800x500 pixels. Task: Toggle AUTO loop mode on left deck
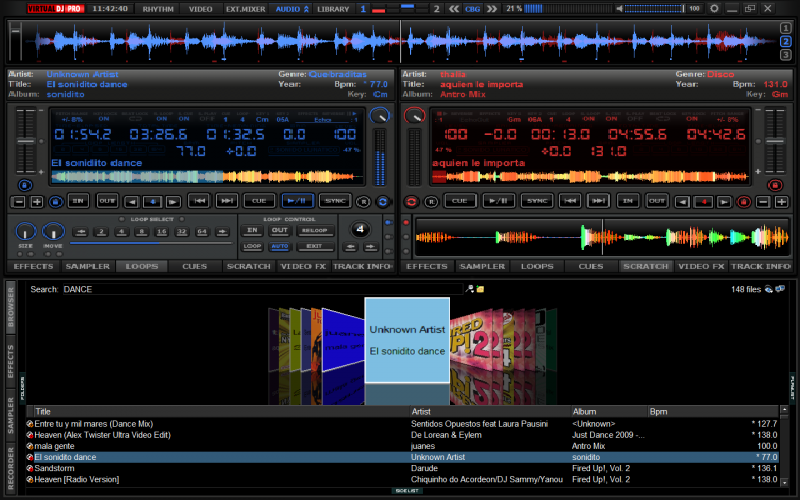279,246
